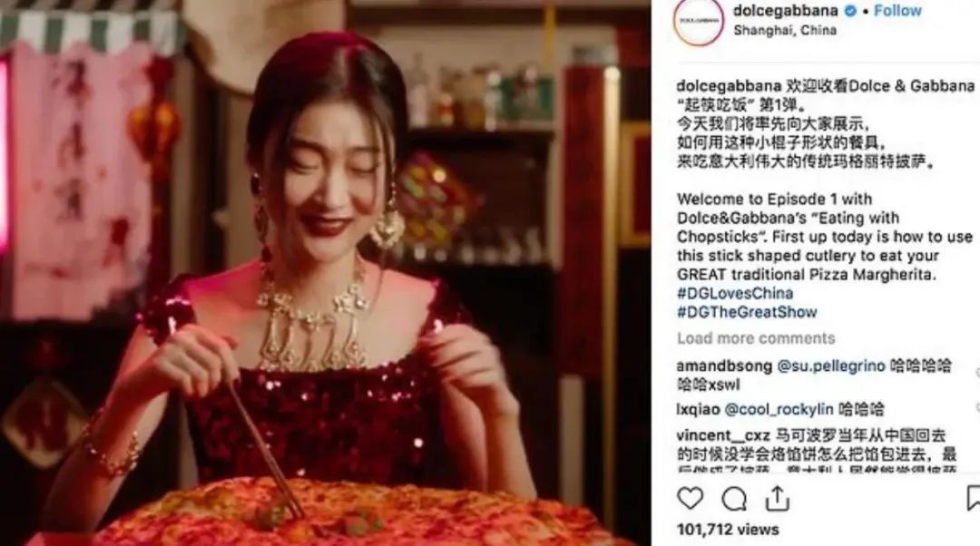Share the post with the upload arrow icon
Screen dimensions: 980x546
coord(777,498)
